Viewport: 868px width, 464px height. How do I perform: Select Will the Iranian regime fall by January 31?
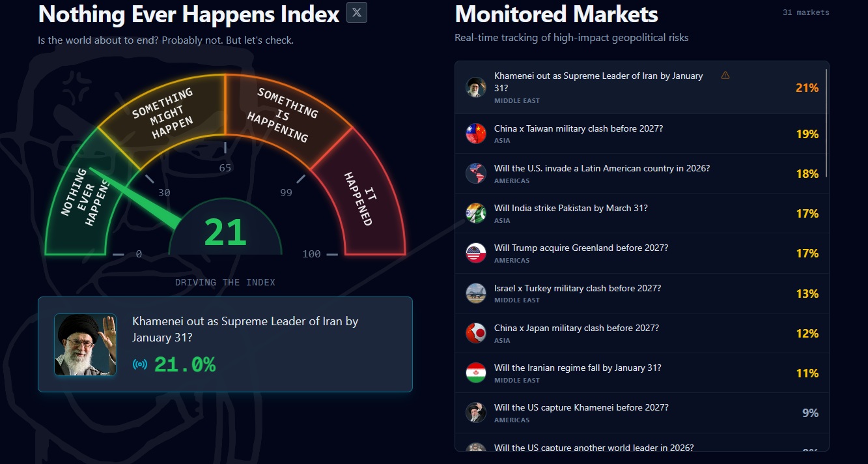(641, 373)
